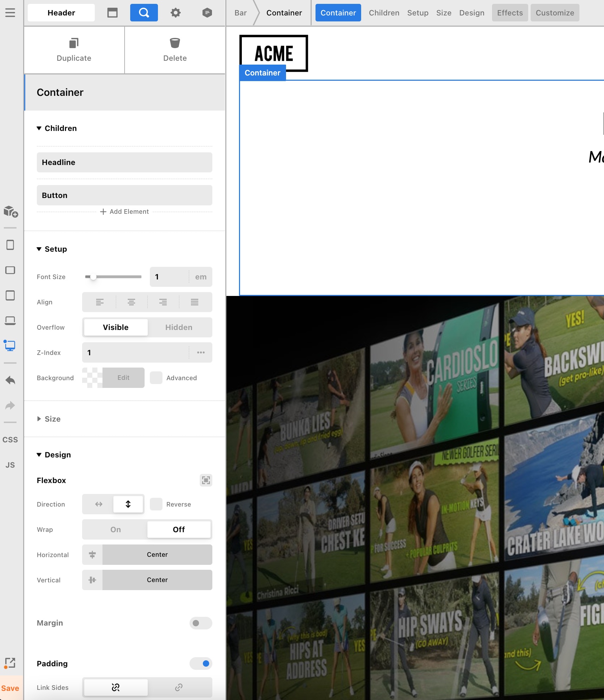Viewport: 604px width, 700px height.
Task: Open the JS editor from sidebar
Action: point(10,465)
